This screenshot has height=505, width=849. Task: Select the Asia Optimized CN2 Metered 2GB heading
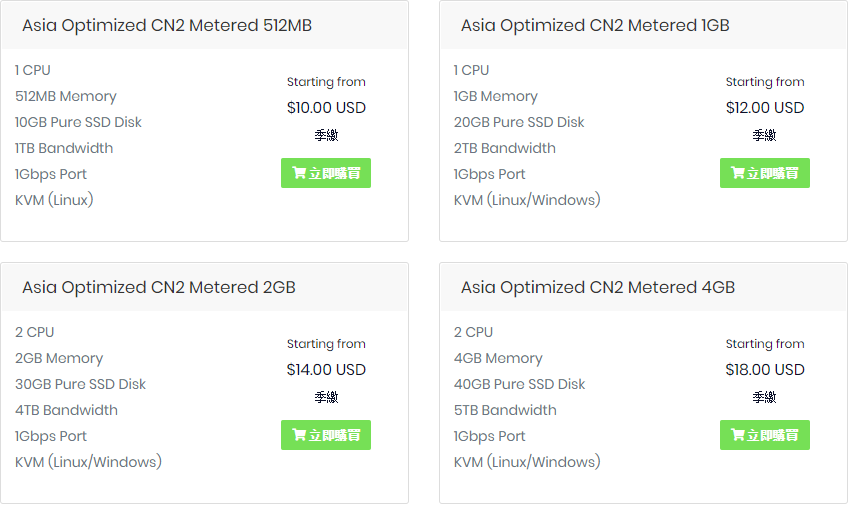(x=159, y=288)
